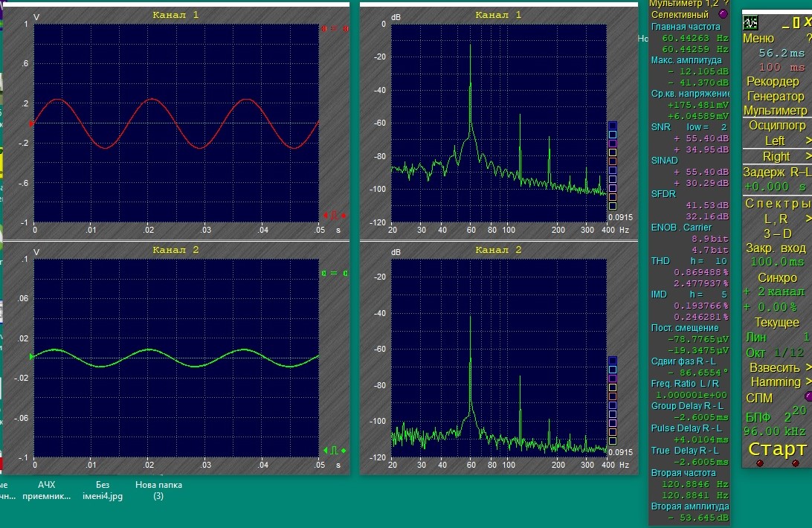Click the Задерж R–L label

[777, 172]
